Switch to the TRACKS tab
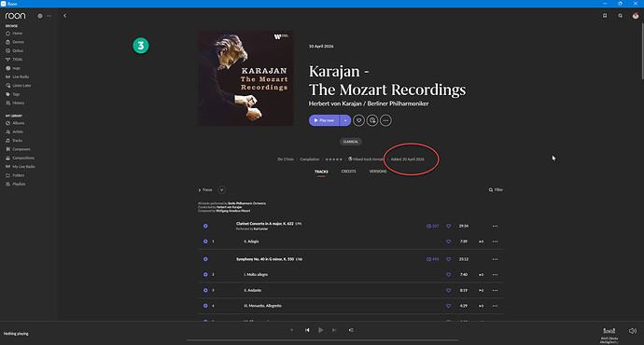This screenshot has width=644, height=345. [x=321, y=172]
